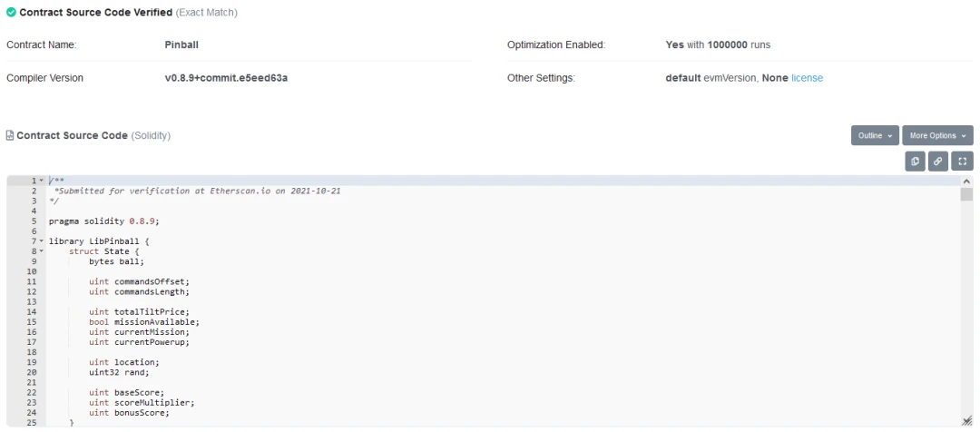
Task: Open the Outline dropdown
Action: [875, 135]
